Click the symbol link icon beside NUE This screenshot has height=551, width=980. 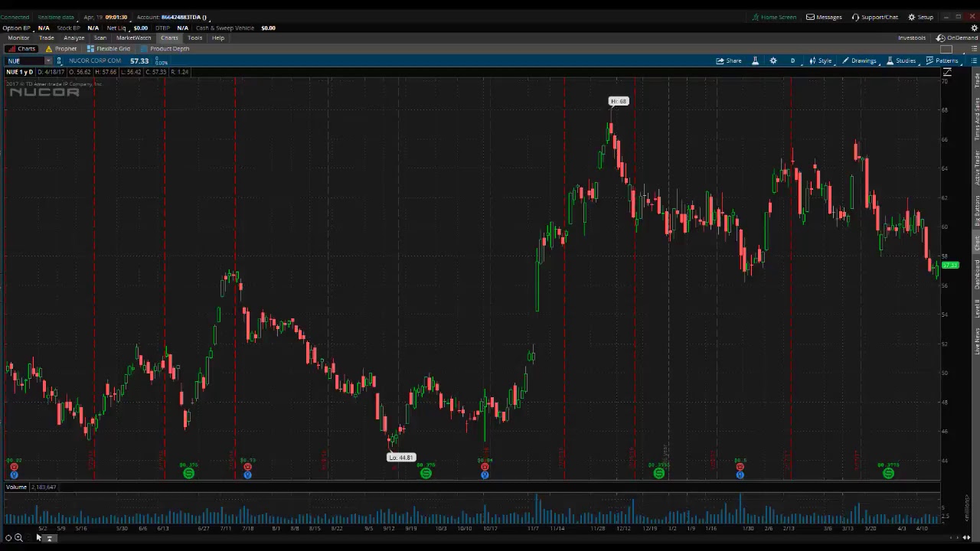[x=59, y=60]
